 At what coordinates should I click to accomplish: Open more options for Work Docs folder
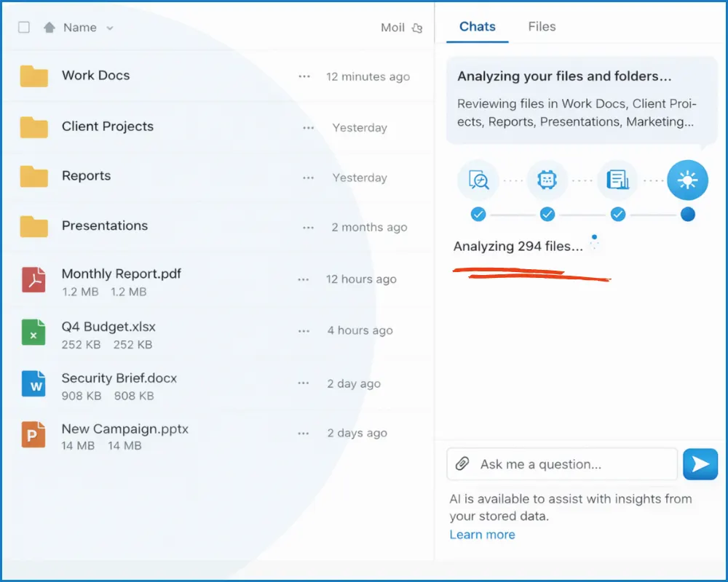coord(304,76)
